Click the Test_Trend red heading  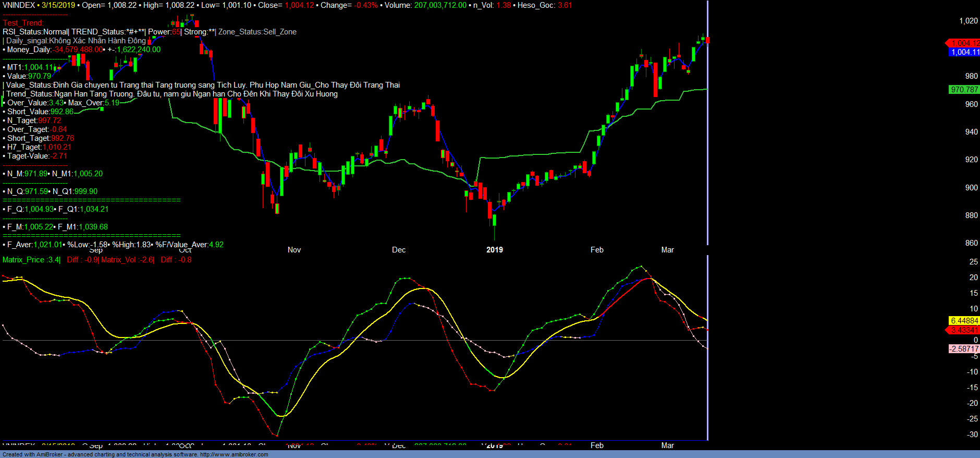coord(23,23)
